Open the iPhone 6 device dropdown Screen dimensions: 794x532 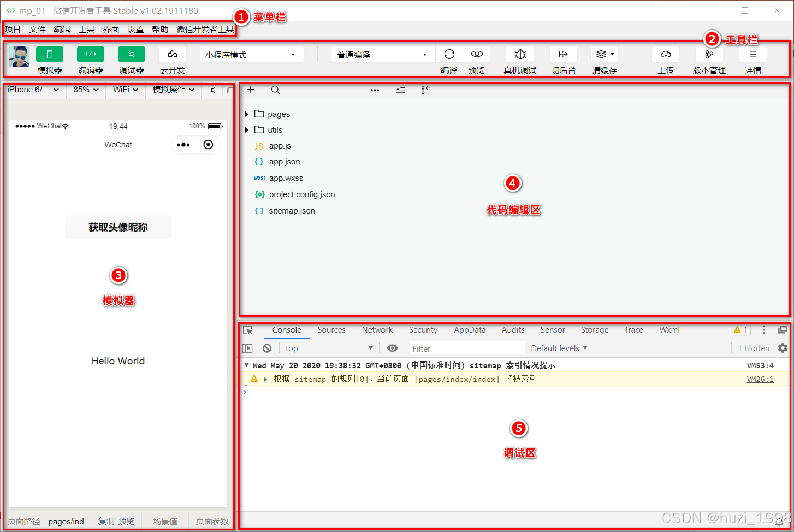[33, 90]
